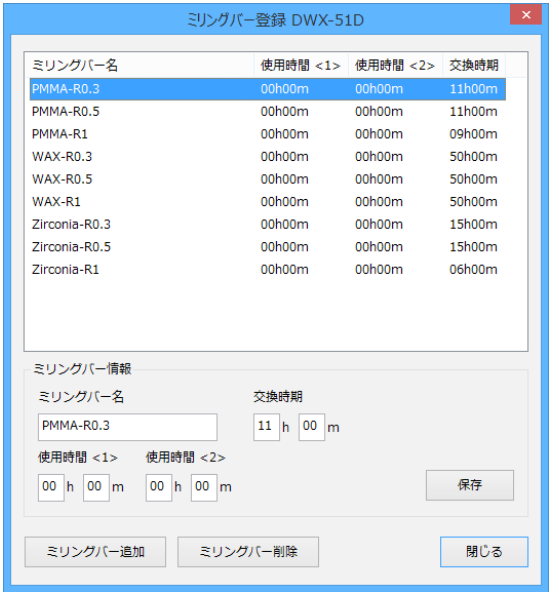This screenshot has width=552, height=592.
Task: Click the ミリングバー名 column header
Action: tap(140, 65)
